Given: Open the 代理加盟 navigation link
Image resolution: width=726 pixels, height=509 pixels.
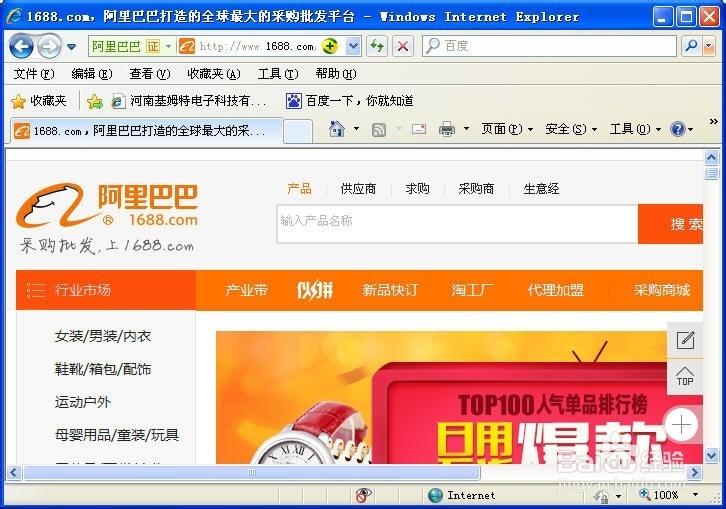Looking at the screenshot, I should coord(555,290).
